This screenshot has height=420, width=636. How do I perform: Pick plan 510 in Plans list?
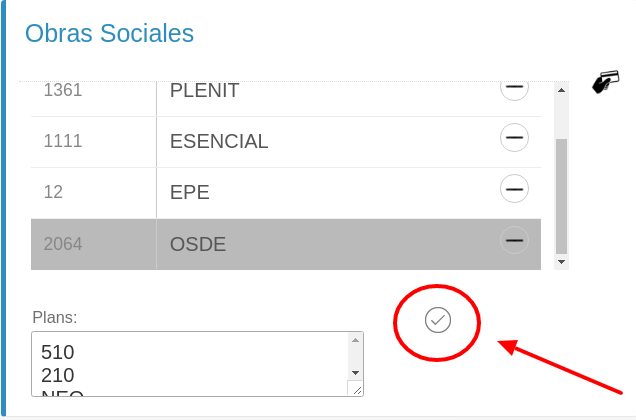click(x=58, y=352)
